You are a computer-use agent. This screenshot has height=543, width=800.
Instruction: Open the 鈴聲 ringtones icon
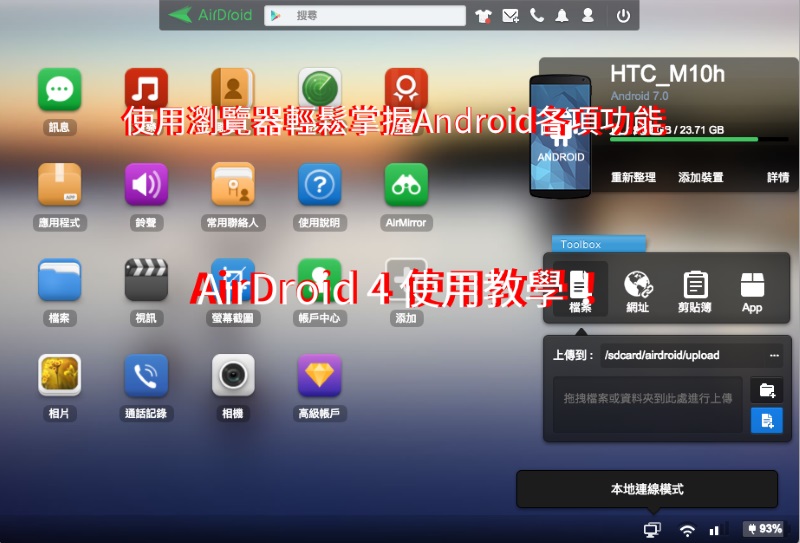click(146, 185)
